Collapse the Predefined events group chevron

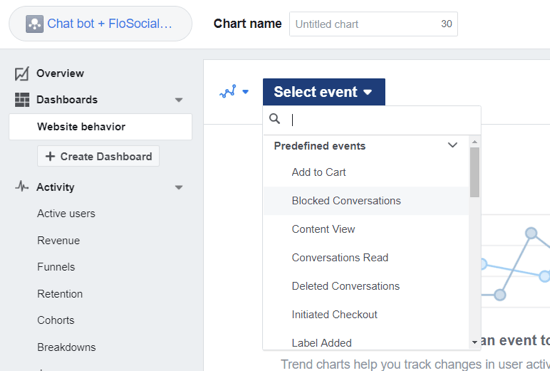[x=452, y=145]
